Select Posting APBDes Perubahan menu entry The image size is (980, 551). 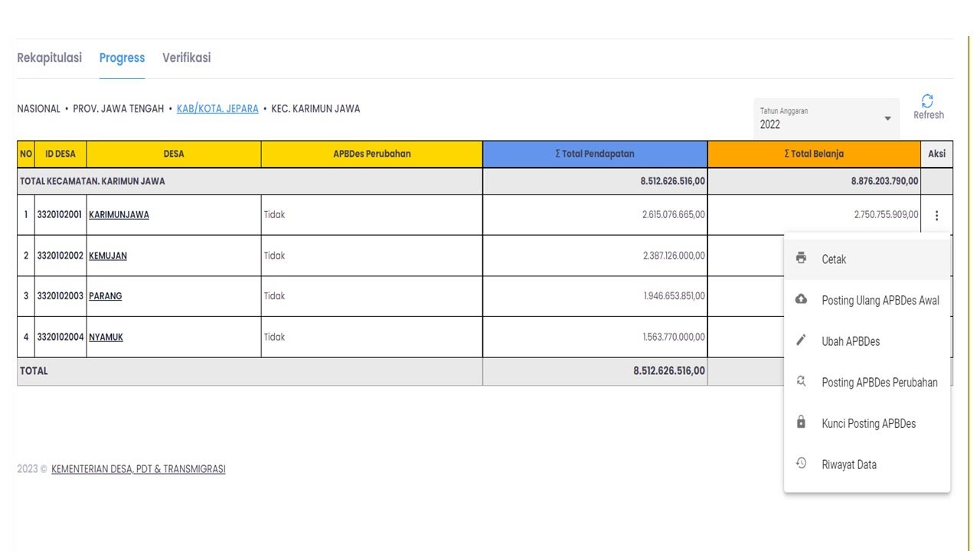(x=867, y=383)
